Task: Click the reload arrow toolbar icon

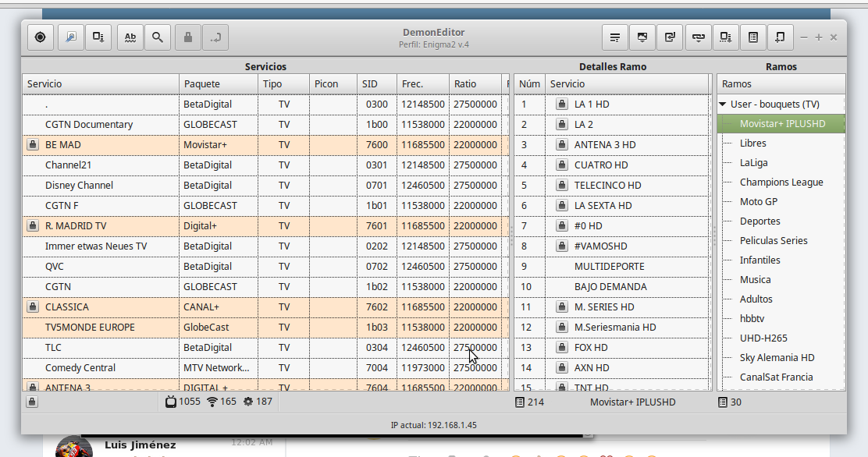Action: pos(670,37)
